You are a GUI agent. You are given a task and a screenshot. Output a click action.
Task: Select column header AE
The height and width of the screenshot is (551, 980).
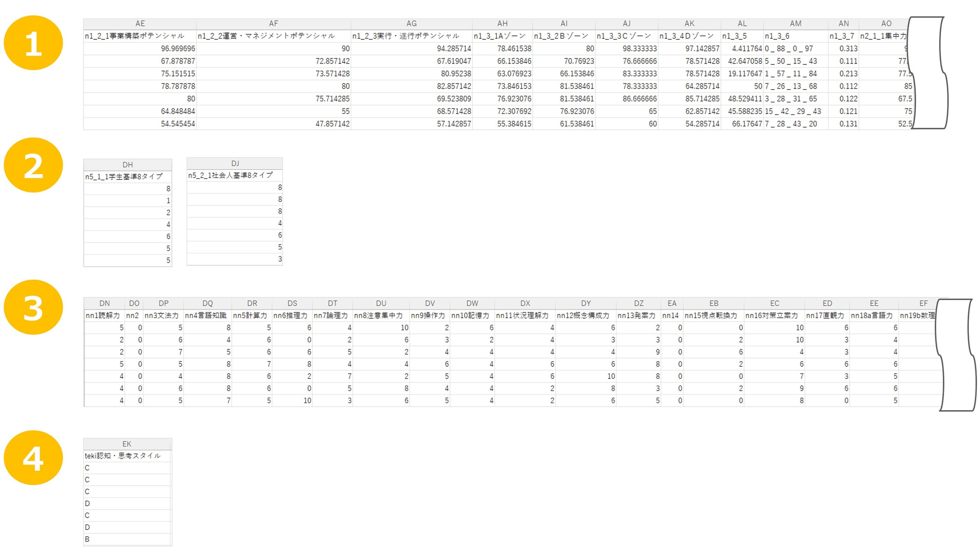(x=140, y=23)
